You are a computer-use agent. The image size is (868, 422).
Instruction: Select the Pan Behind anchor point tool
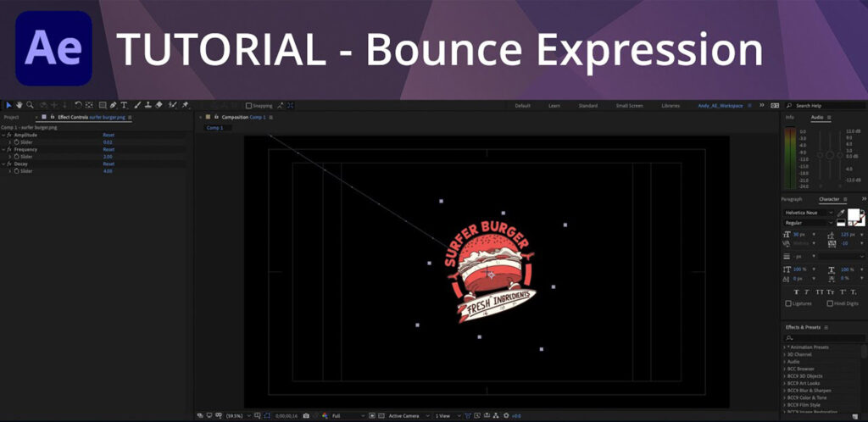tap(88, 105)
